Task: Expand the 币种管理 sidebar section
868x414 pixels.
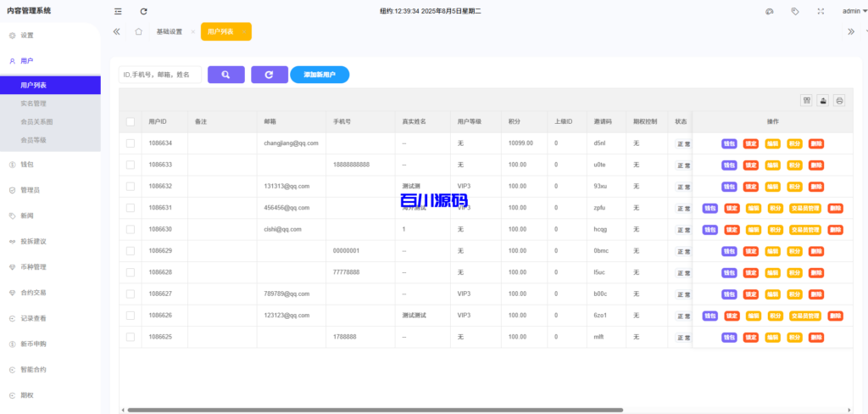Action: point(34,266)
